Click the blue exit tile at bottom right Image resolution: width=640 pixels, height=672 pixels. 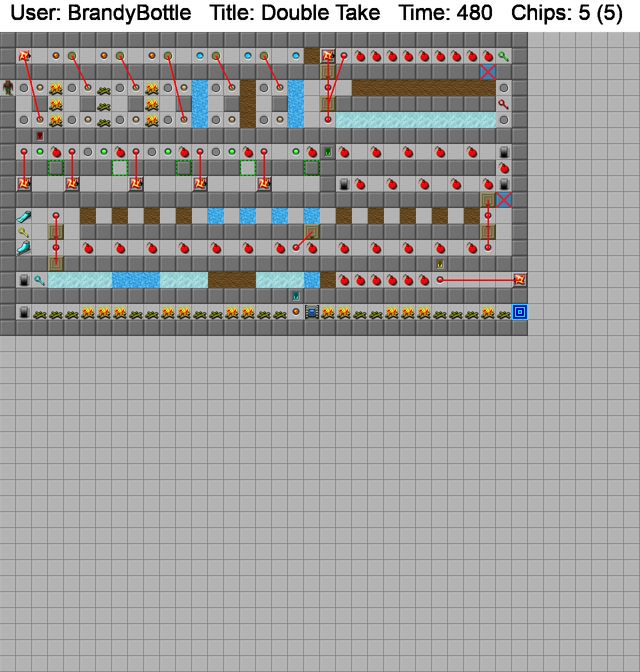520,312
